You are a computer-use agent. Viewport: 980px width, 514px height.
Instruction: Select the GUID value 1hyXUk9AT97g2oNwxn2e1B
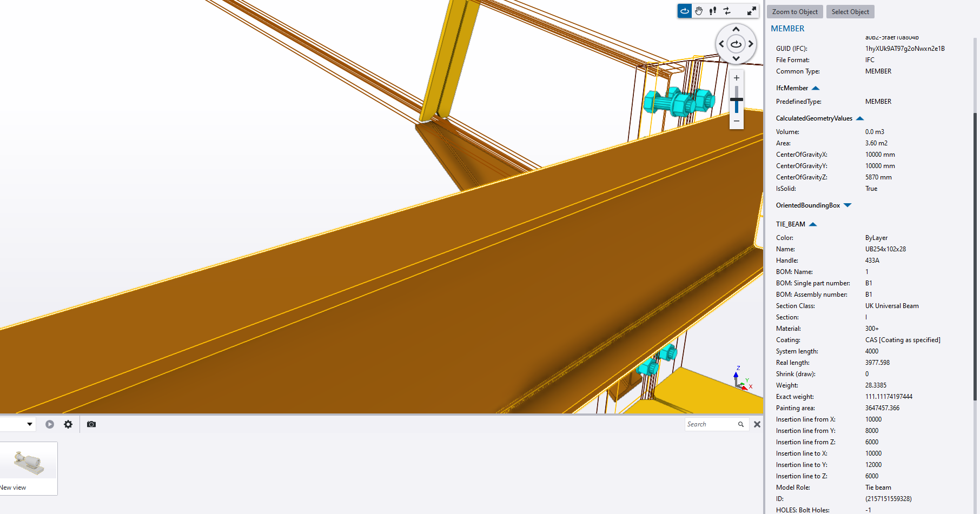pos(905,49)
